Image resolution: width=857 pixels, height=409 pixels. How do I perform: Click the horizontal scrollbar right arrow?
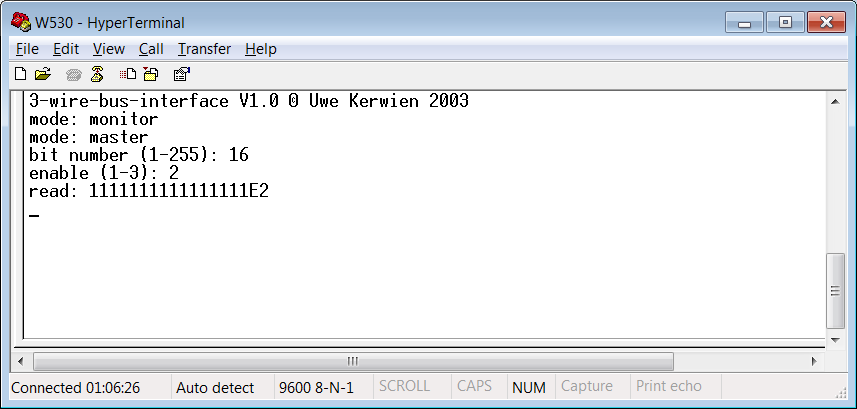pyautogui.click(x=814, y=361)
